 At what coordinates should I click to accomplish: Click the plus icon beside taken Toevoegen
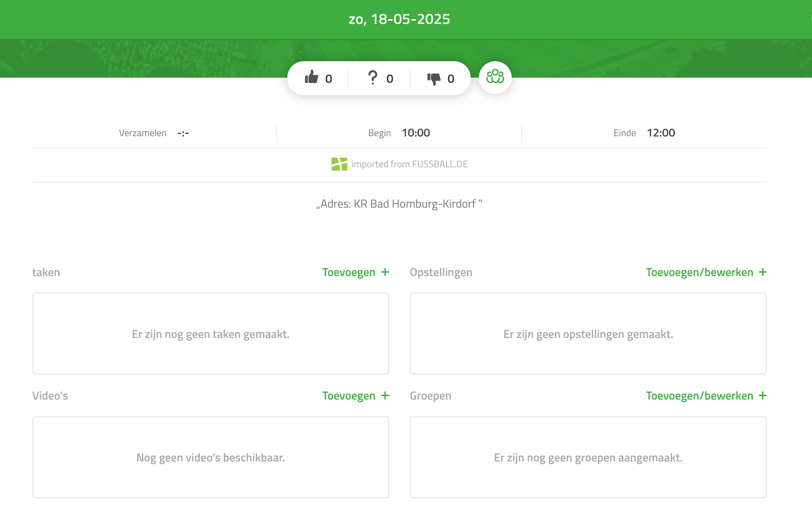[x=385, y=272]
